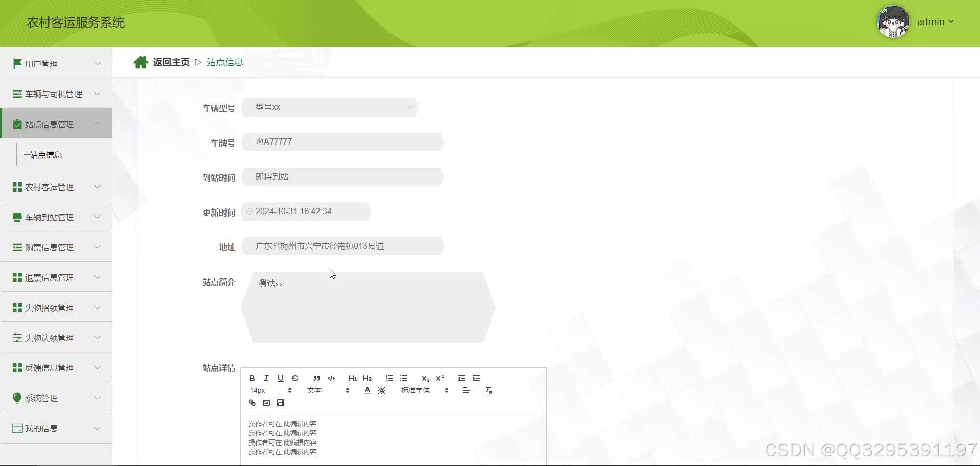Screen dimensions: 980x466
Task: Insert a video in editor
Action: tap(280, 403)
